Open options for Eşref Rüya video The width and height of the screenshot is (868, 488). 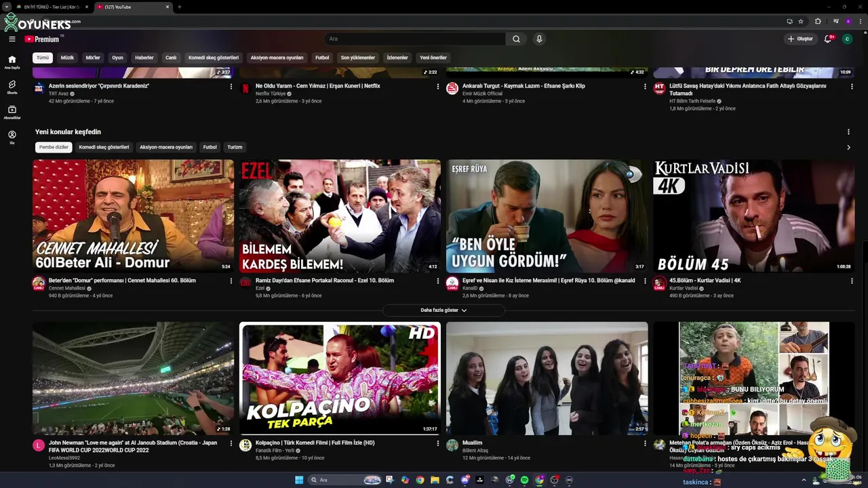(645, 281)
